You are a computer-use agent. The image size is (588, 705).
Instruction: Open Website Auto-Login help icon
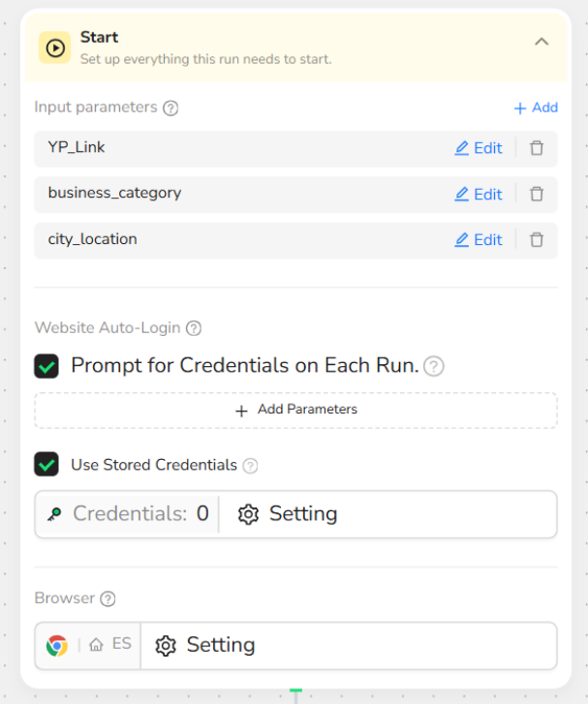coord(194,328)
